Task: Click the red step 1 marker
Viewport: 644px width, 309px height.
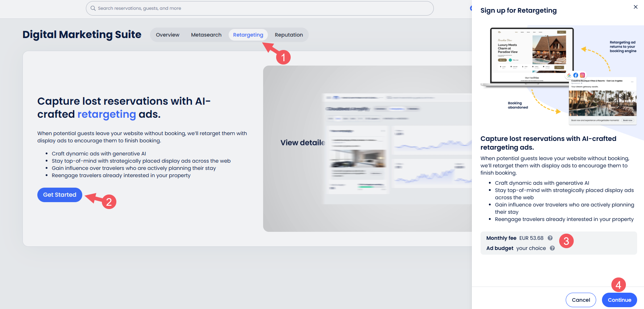Action: click(x=283, y=57)
